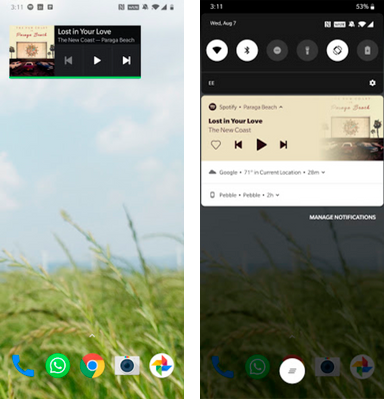The height and width of the screenshot is (399, 384).
Task: Play track in the Spotify home widget
Action: (x=97, y=60)
